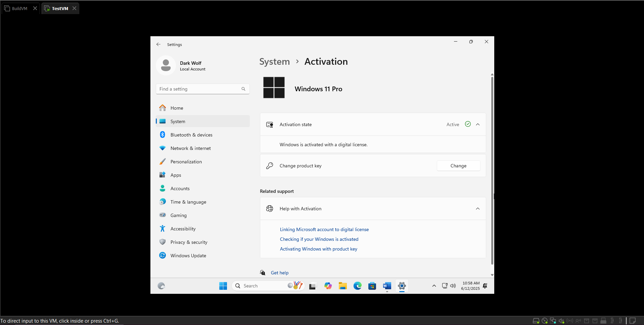
Task: Open Accessibility settings
Action: (x=203, y=229)
